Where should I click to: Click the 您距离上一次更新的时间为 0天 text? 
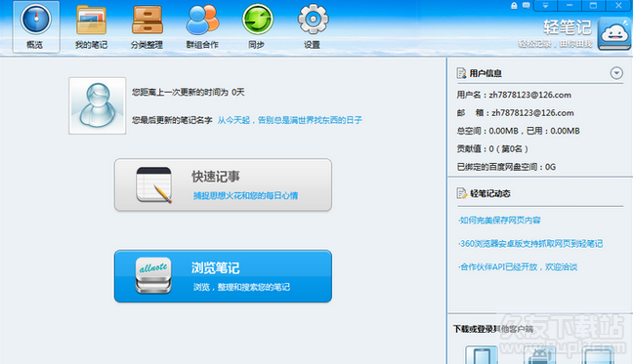189,93
